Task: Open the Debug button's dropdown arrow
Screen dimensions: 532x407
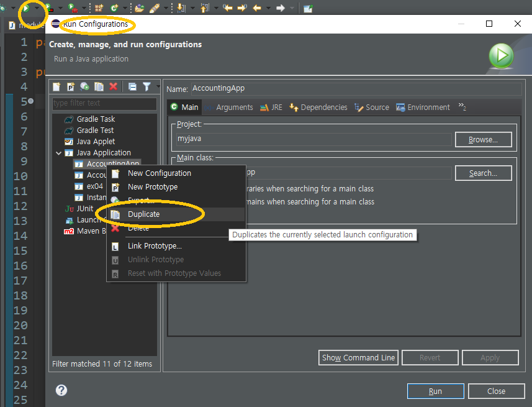Action: [13, 8]
